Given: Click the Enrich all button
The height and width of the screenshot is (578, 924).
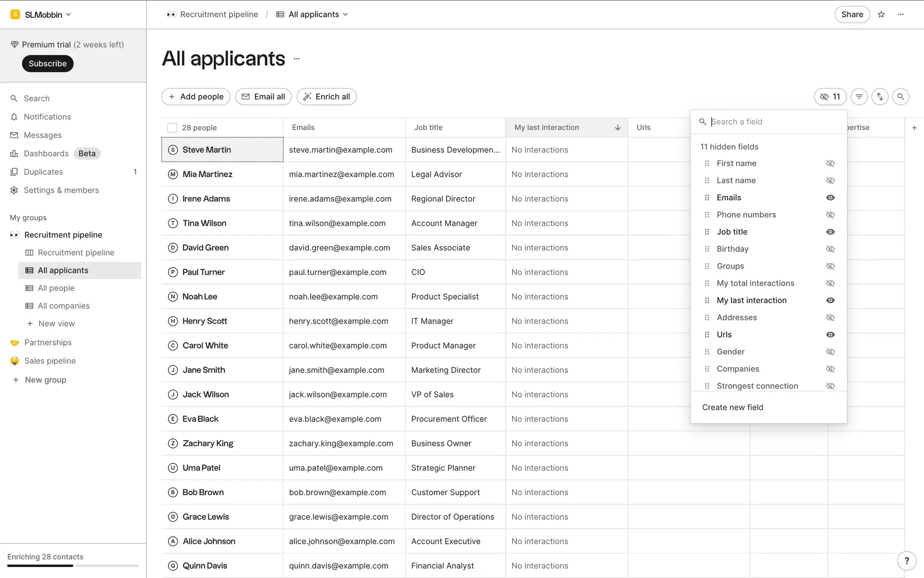Looking at the screenshot, I should [x=327, y=97].
